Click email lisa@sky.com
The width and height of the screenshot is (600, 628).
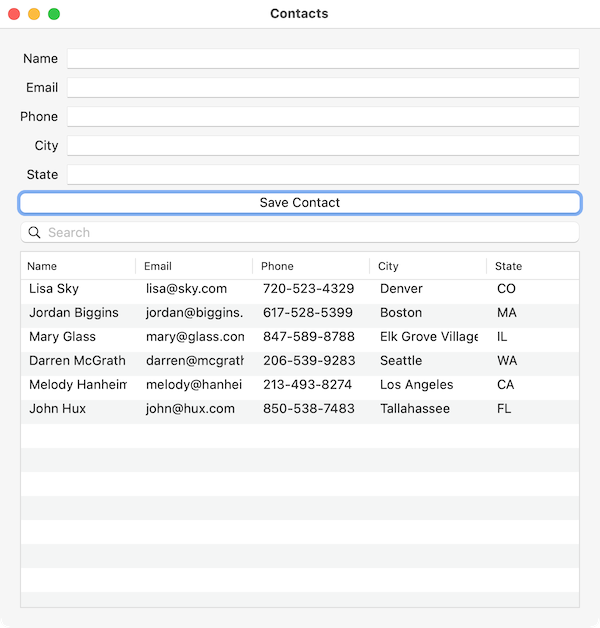[186, 289]
